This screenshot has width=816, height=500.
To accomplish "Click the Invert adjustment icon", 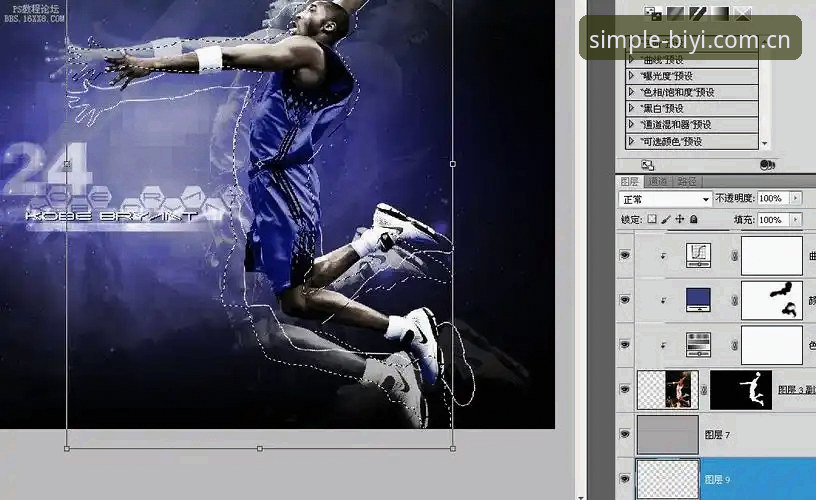I will pyautogui.click(x=653, y=14).
